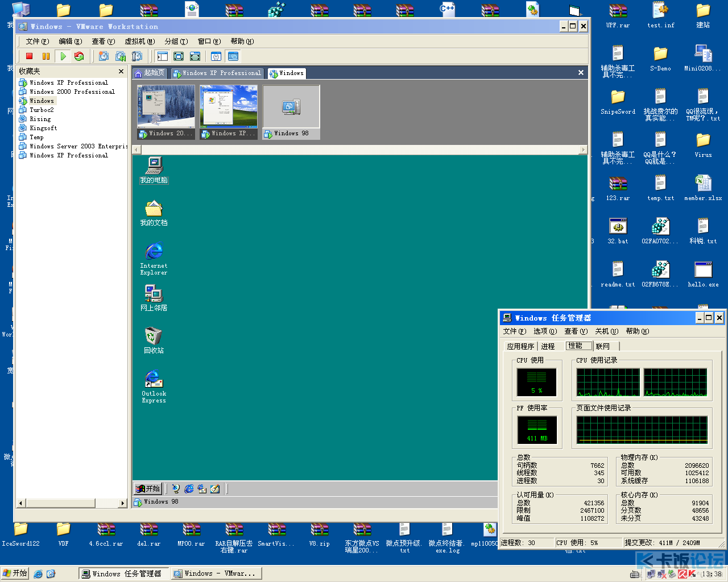The image size is (728, 582).
Task: Close the current VM tab with the X
Action: tap(581, 73)
